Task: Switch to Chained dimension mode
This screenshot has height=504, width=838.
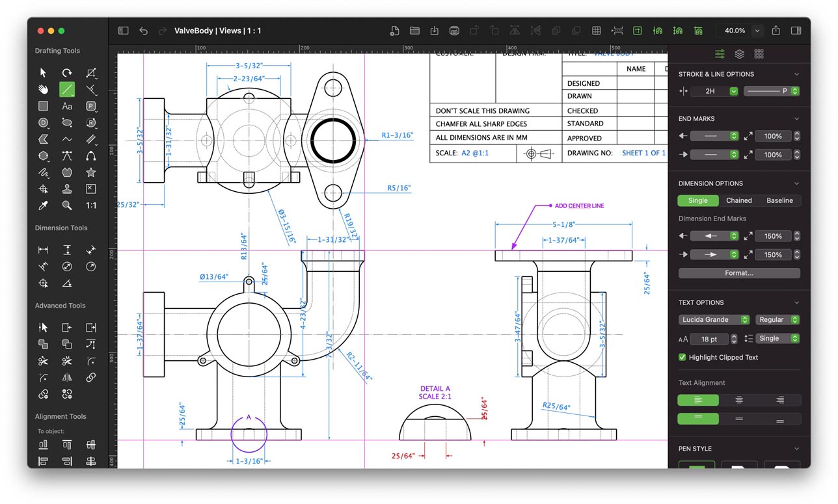Action: tap(738, 200)
